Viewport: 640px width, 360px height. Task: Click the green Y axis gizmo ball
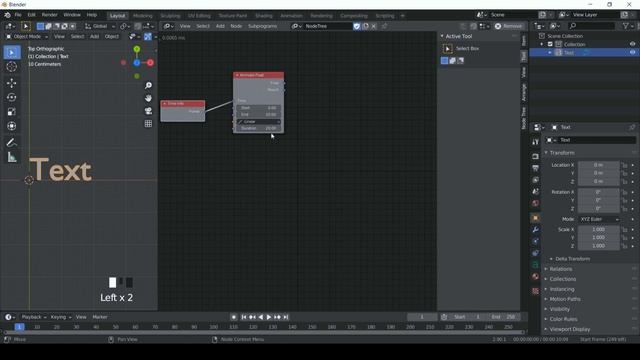click(x=137, y=49)
